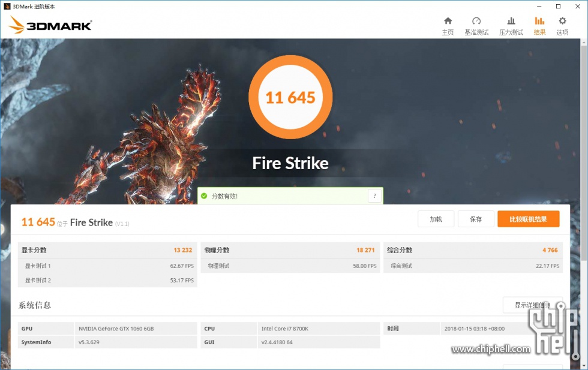Click the 11 645 score circle
The width and height of the screenshot is (588, 370).
[x=290, y=98]
